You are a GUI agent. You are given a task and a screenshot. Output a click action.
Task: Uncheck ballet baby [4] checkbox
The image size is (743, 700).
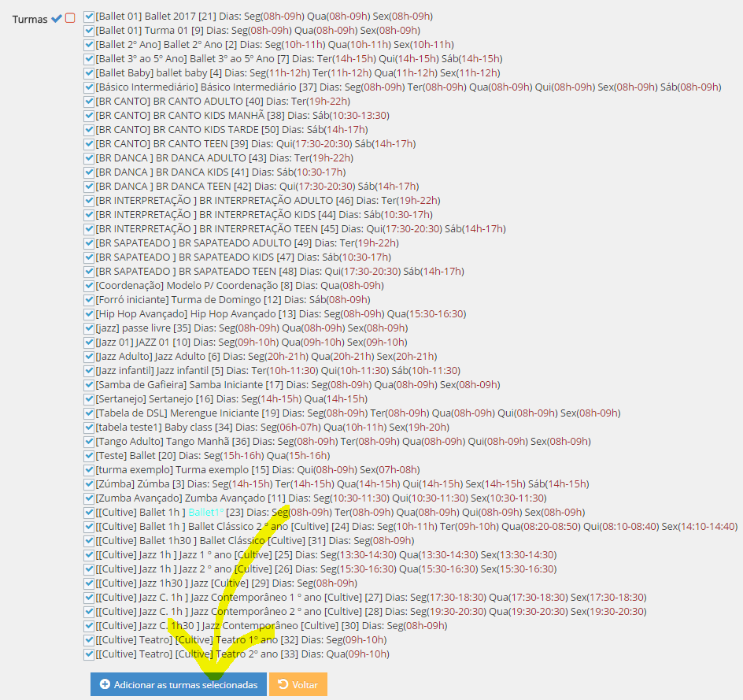[89, 73]
